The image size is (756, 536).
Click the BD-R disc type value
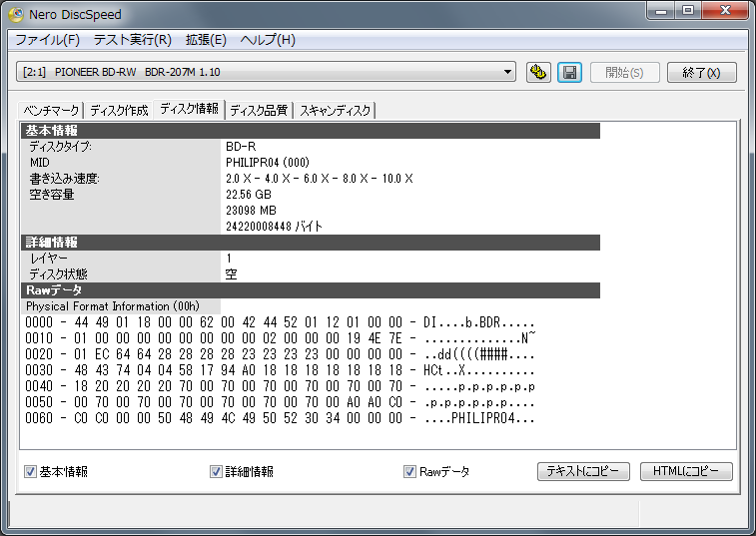pyautogui.click(x=241, y=147)
